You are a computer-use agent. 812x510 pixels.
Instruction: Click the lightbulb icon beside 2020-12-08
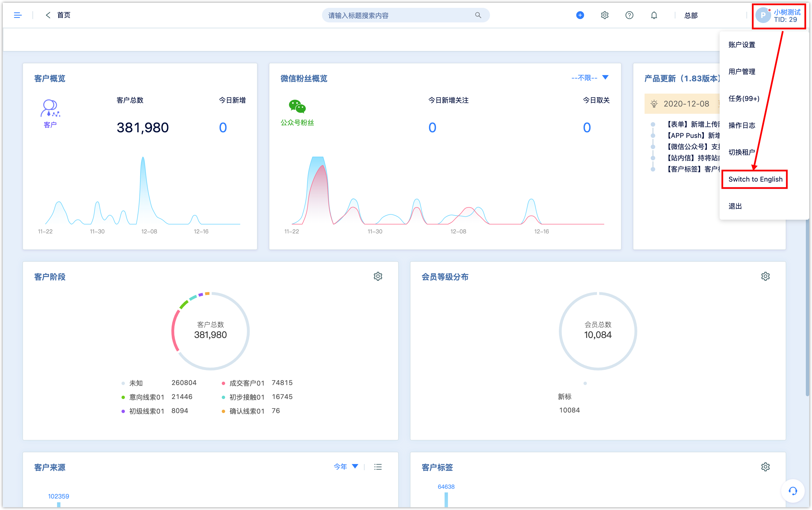(654, 104)
